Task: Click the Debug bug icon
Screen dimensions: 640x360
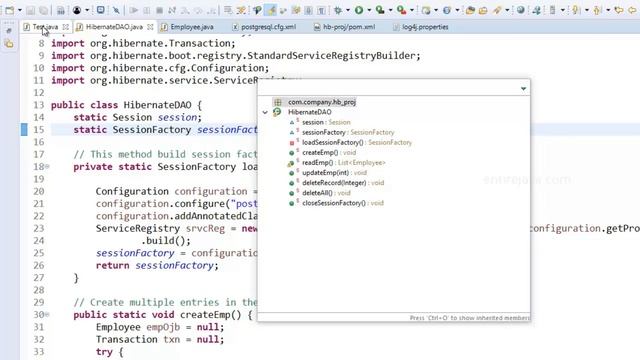Action: (338, 10)
